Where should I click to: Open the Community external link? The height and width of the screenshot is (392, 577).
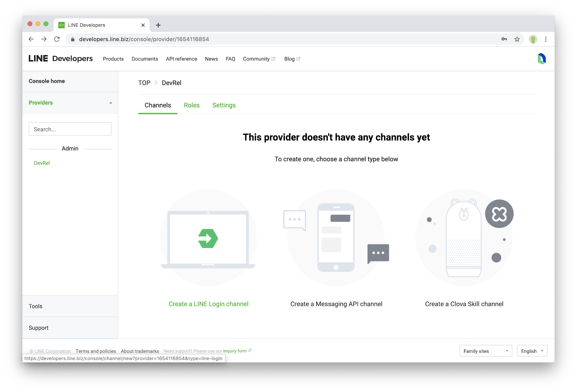tap(259, 59)
